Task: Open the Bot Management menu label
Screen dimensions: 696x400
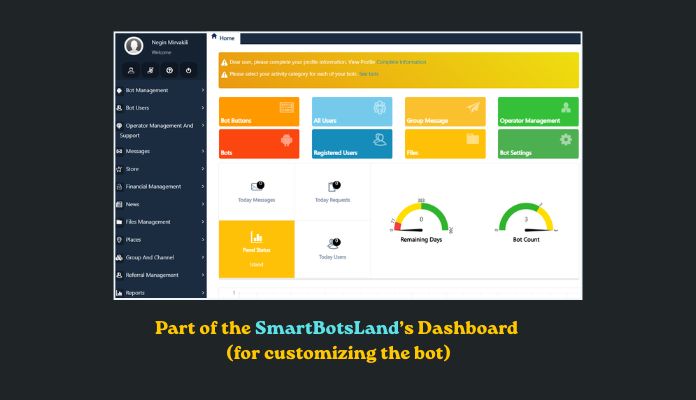Action: tap(147, 90)
